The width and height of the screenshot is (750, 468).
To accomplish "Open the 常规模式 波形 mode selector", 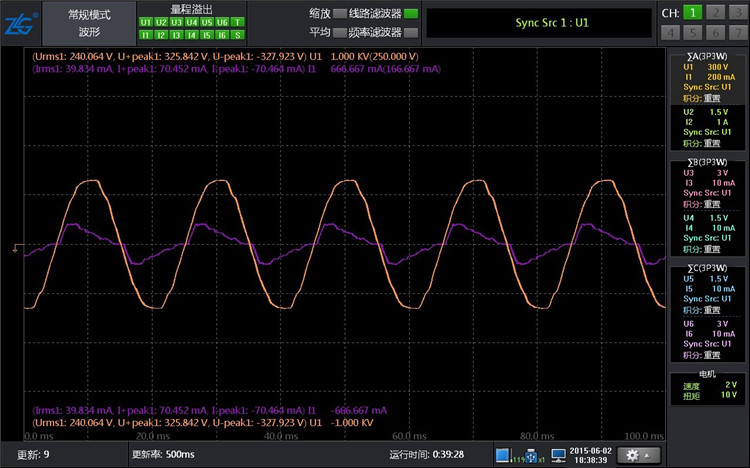I will [x=90, y=22].
